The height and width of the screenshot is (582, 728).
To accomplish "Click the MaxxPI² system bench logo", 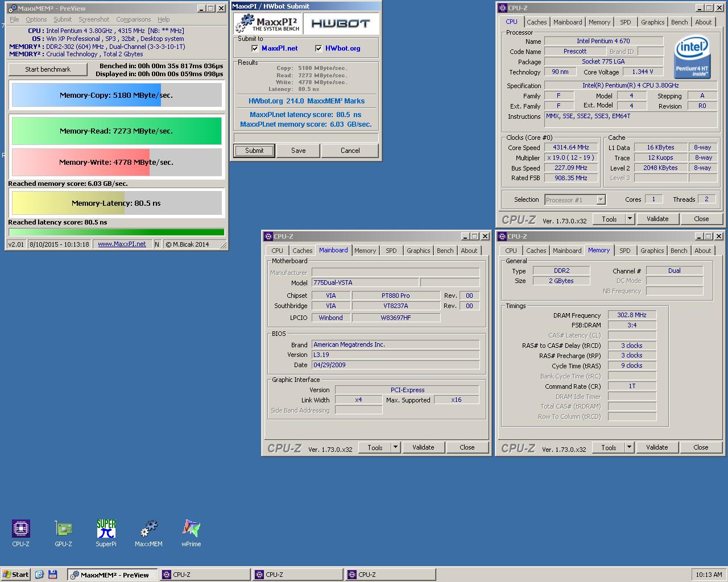I will 267,24.
